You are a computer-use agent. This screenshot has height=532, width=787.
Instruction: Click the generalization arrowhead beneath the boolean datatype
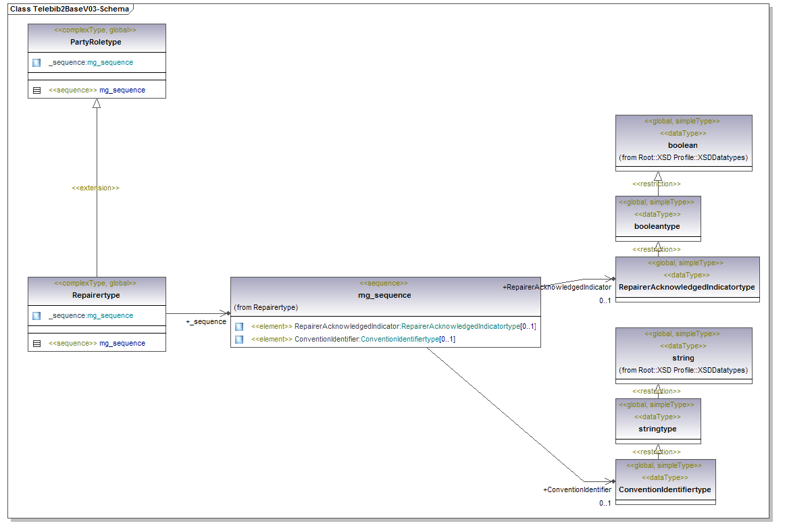click(x=658, y=176)
